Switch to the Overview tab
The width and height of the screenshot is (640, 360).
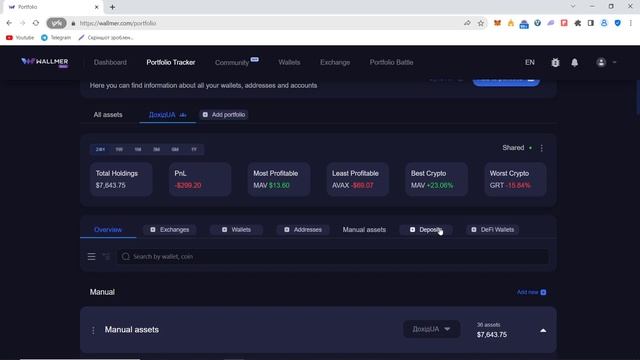(108, 230)
